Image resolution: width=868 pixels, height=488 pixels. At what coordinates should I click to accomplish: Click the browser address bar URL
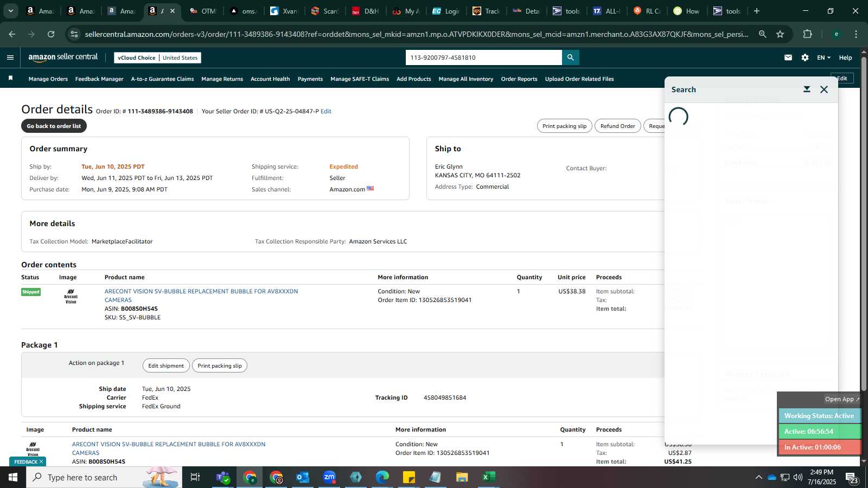(417, 34)
